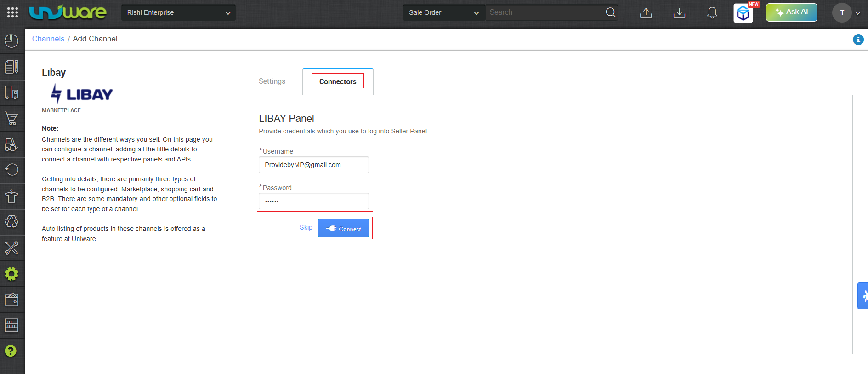
Task: Open the returns circular arrow icon
Action: click(11, 170)
